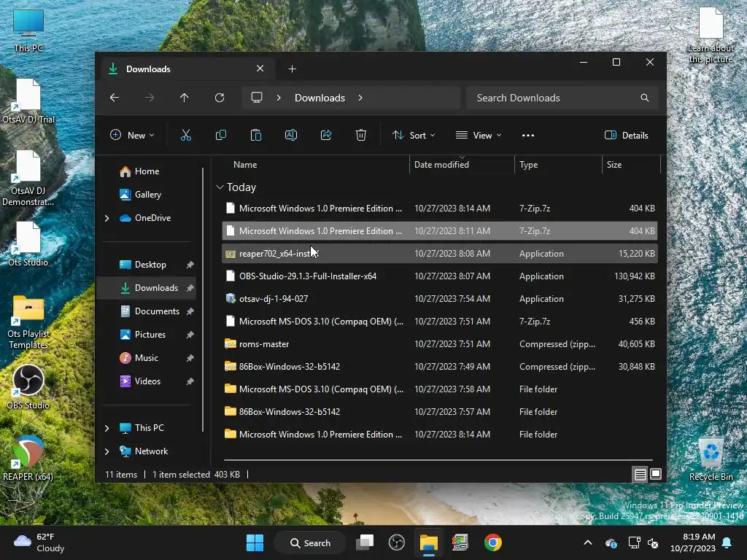Show hidden system tray icons

(588, 542)
